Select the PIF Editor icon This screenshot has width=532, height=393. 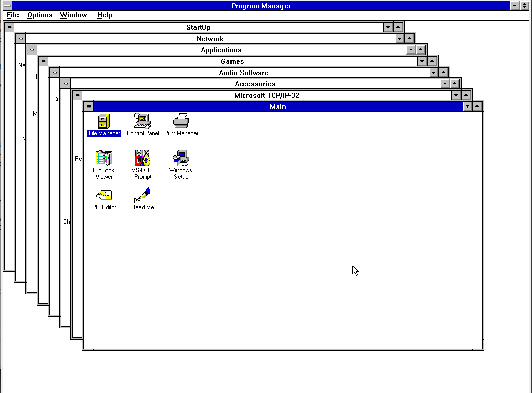pyautogui.click(x=104, y=195)
